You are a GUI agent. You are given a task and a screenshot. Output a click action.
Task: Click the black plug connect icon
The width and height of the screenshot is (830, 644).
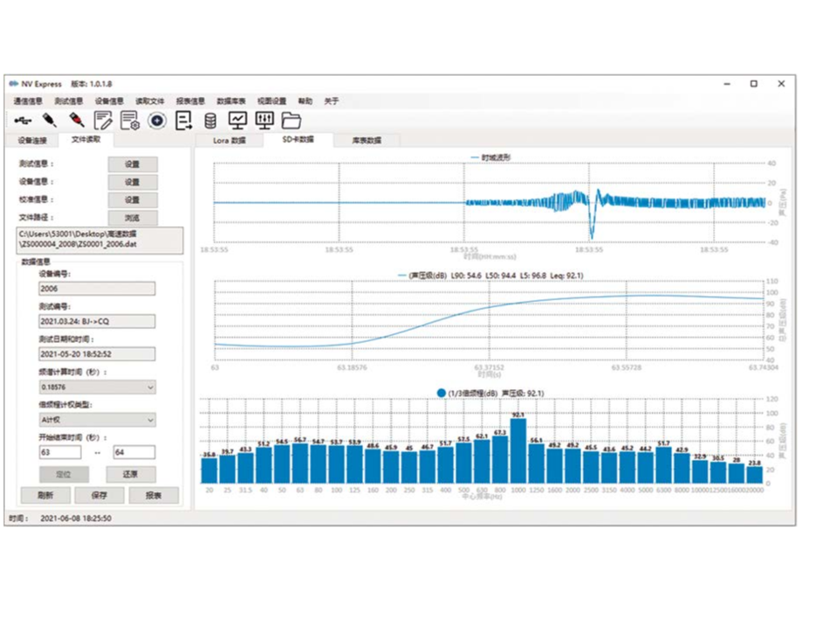click(x=50, y=120)
